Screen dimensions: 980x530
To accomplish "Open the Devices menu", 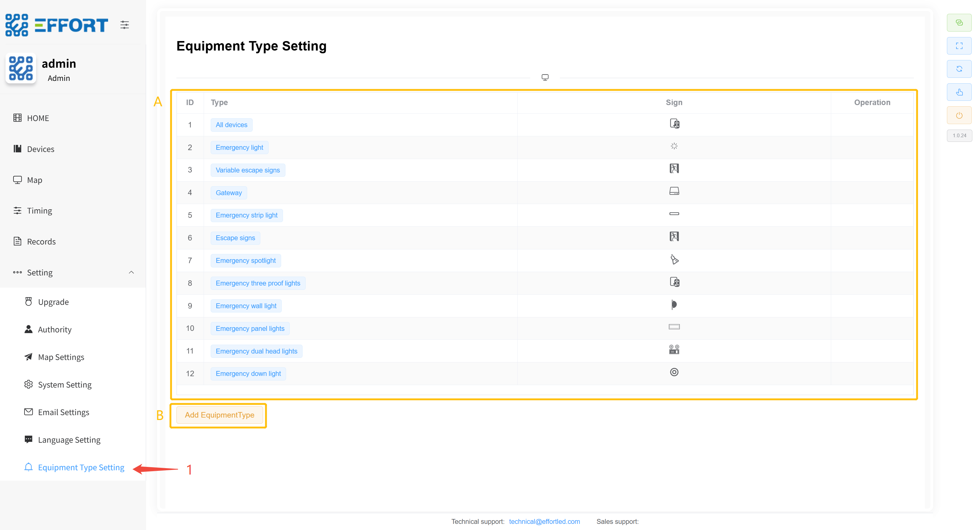I will (x=40, y=149).
